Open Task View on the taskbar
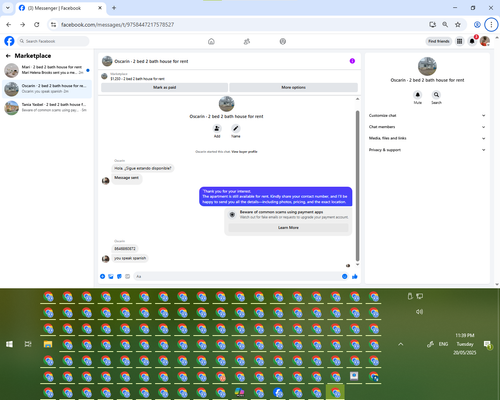Screen dimensions: 500x400 [28, 344]
